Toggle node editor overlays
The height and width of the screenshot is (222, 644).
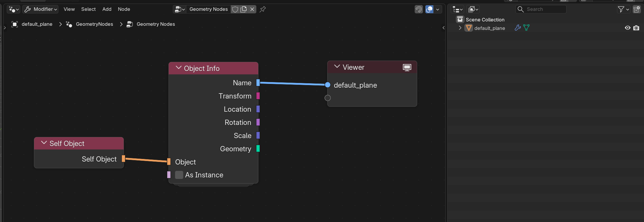(429, 9)
